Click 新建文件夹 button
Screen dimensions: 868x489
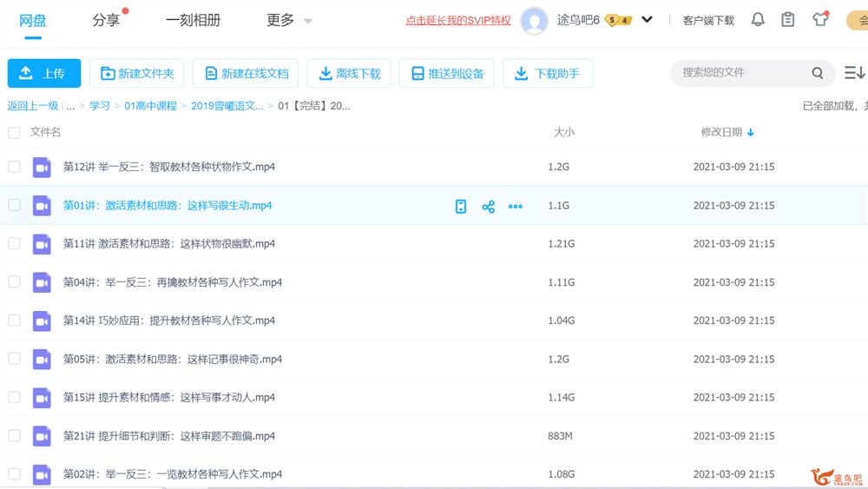[137, 73]
